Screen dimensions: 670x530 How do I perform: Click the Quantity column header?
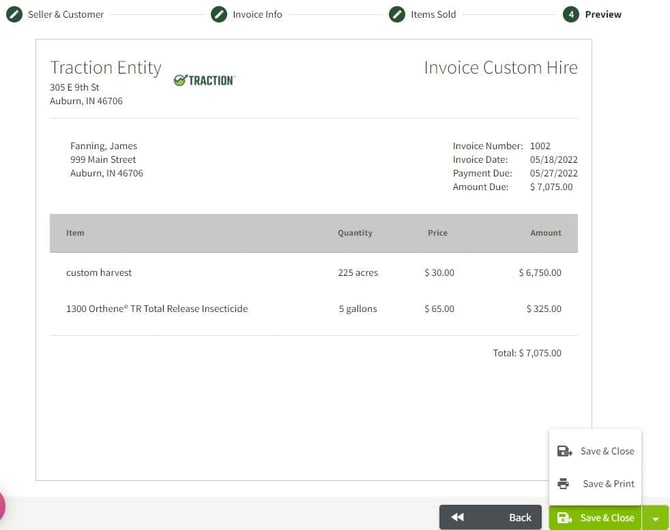point(355,233)
